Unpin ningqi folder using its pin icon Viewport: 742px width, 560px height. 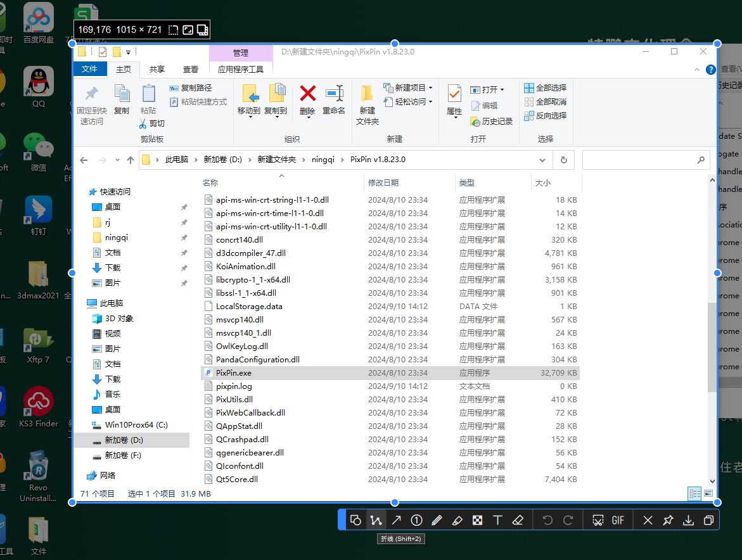[x=184, y=238]
